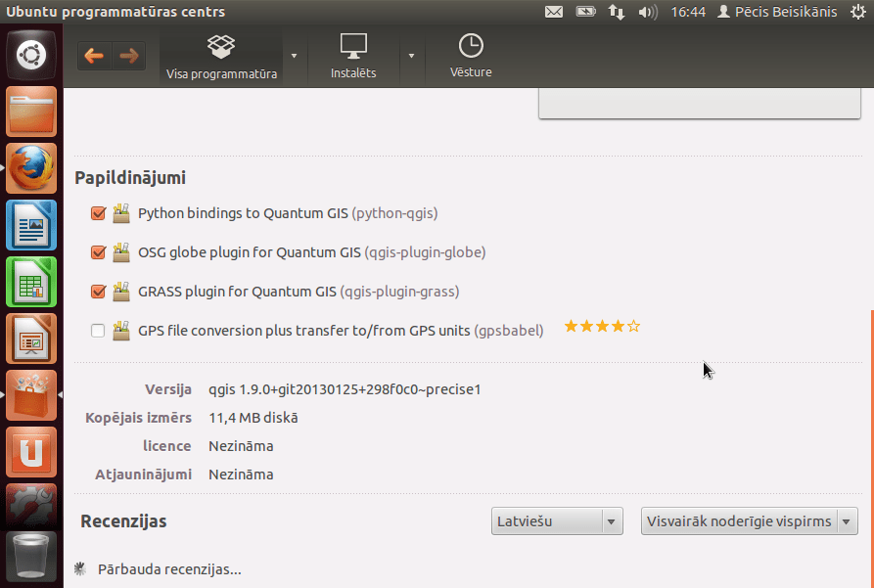Uncheck Python bindings to Quantum GIS
The image size is (874, 588).
pyautogui.click(x=98, y=213)
